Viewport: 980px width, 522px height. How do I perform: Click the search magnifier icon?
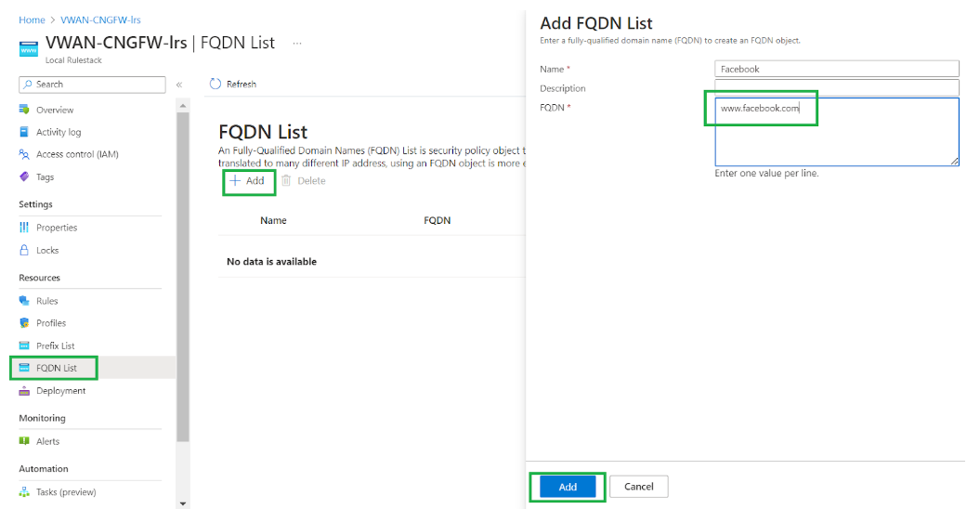click(x=28, y=84)
